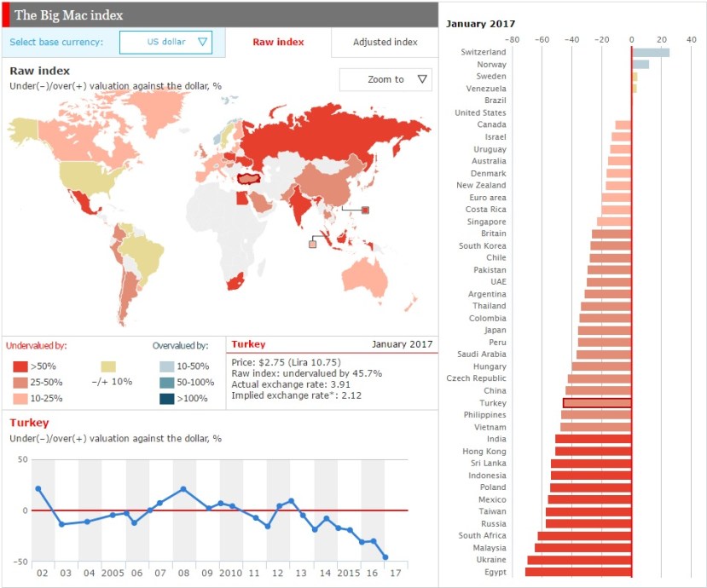Expand the currency selector chevron arrow
707x588 pixels.
click(200, 41)
